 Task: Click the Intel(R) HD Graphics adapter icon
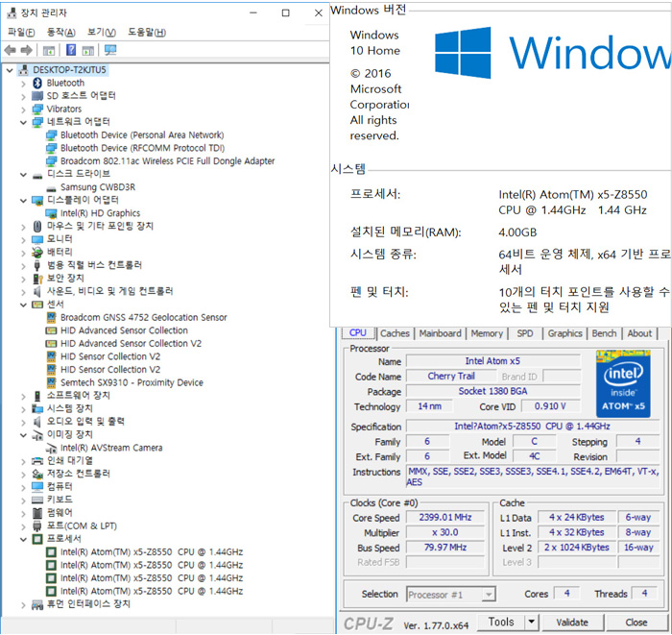(x=52, y=213)
